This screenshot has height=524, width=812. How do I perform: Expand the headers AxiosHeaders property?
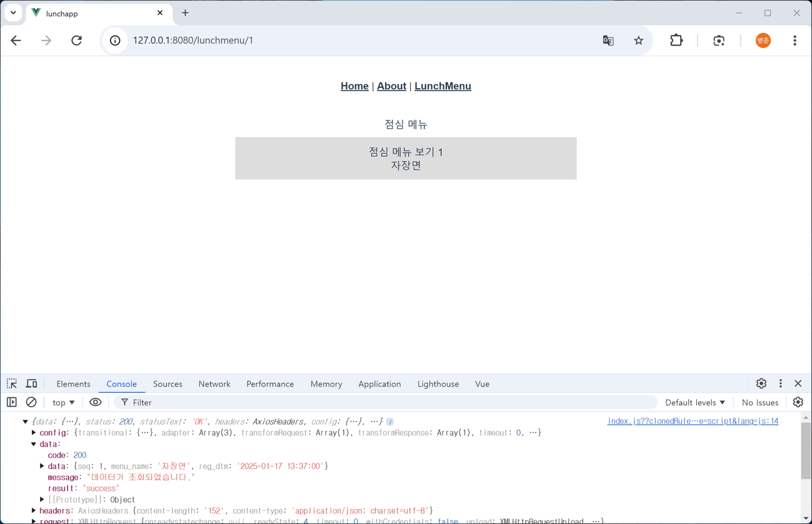point(34,511)
